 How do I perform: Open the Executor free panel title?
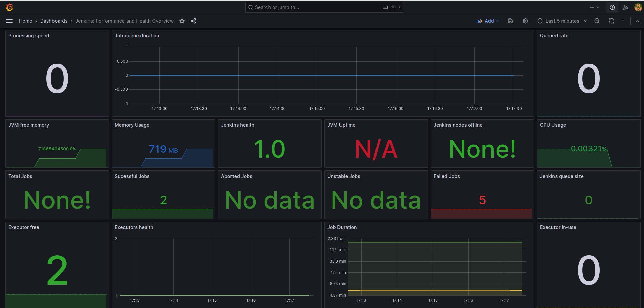click(x=24, y=227)
